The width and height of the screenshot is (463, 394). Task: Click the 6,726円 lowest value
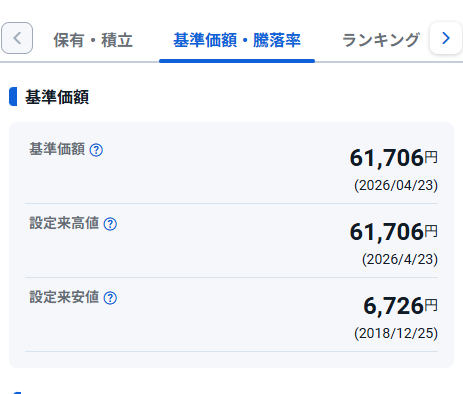pyautogui.click(x=400, y=306)
